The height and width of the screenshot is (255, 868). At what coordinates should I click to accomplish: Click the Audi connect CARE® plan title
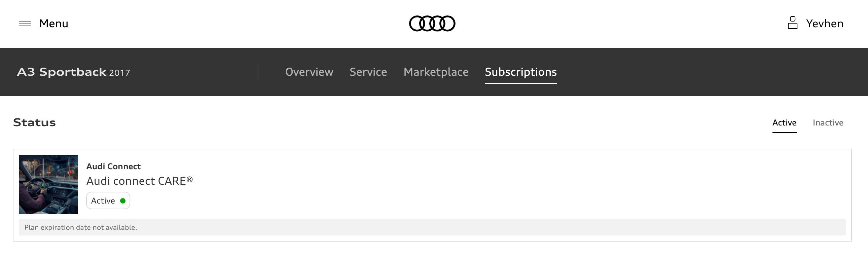pos(140,181)
